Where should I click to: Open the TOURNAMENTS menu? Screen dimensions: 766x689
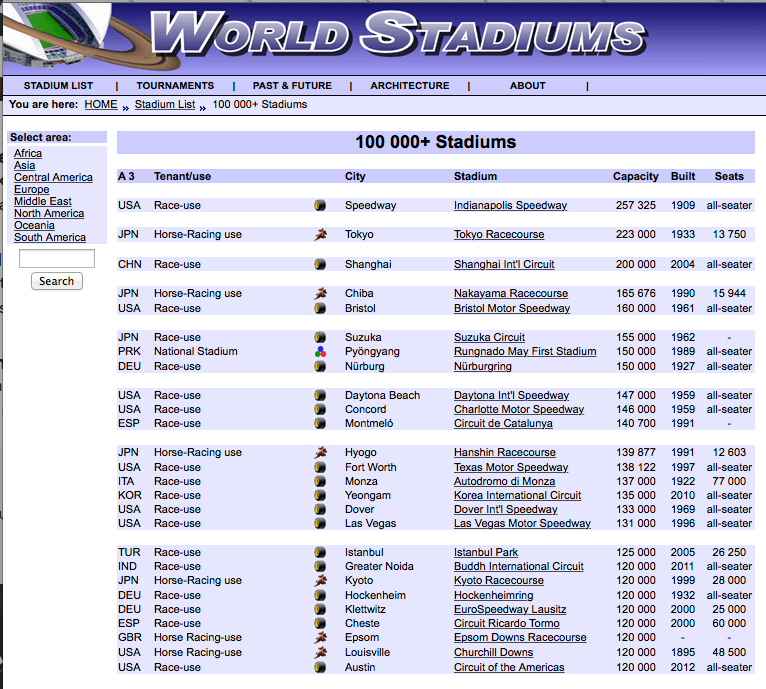pyautogui.click(x=175, y=86)
